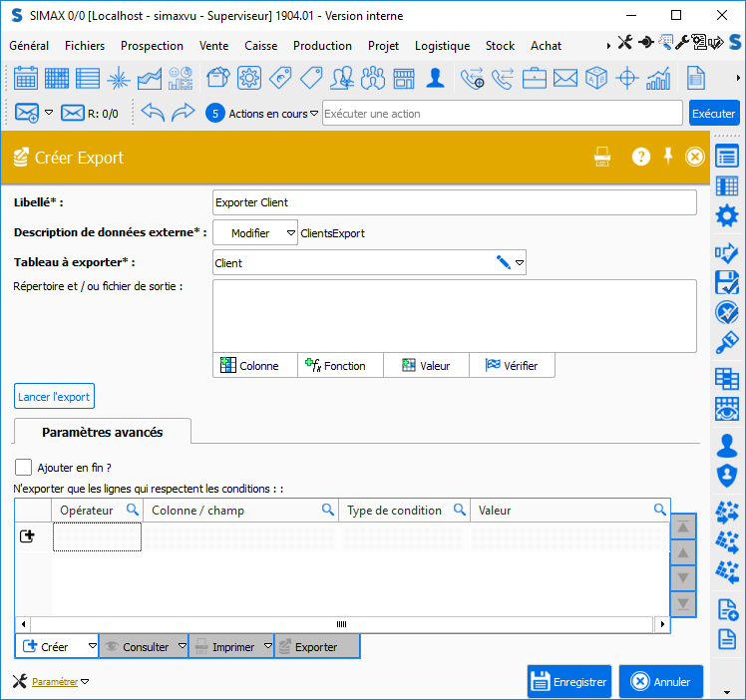Click the grid's horizontal scrollbar thumb
This screenshot has width=746, height=700.
click(x=341, y=624)
